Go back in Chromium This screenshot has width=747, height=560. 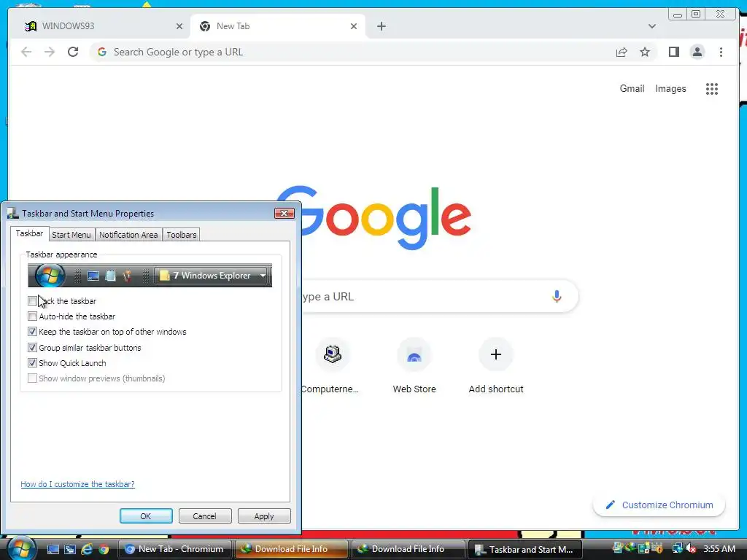pos(26,52)
